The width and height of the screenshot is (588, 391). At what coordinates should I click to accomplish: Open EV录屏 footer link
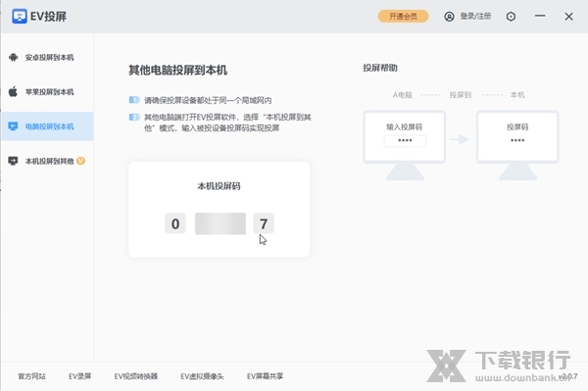pyautogui.click(x=80, y=376)
